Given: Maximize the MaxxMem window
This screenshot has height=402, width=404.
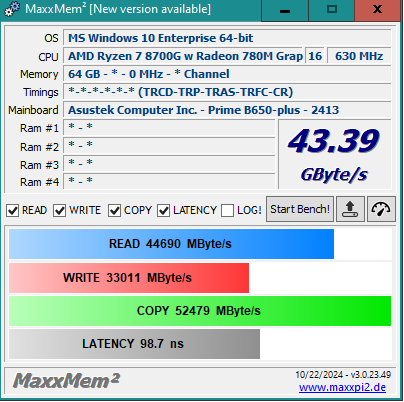Looking at the screenshot, I should tap(331, 10).
